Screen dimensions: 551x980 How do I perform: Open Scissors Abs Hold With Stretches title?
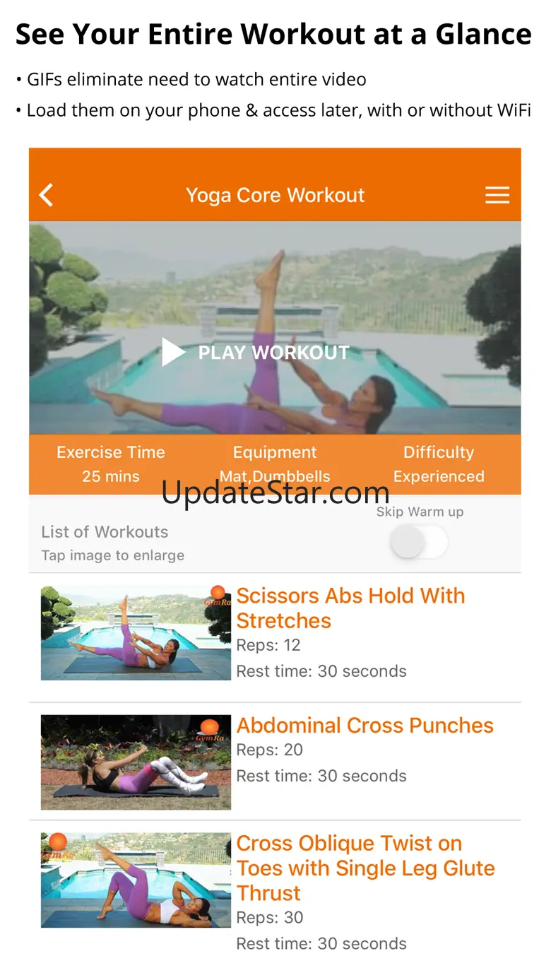(350, 608)
